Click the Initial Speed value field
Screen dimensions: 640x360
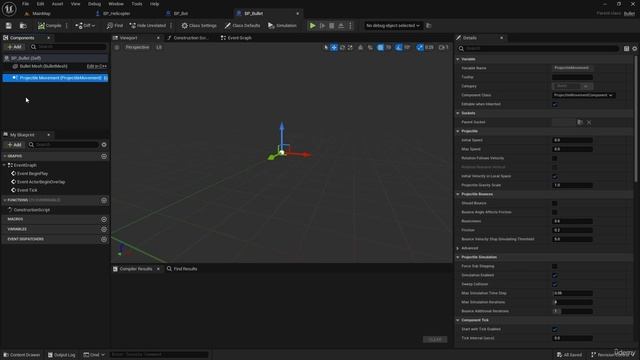(572, 140)
